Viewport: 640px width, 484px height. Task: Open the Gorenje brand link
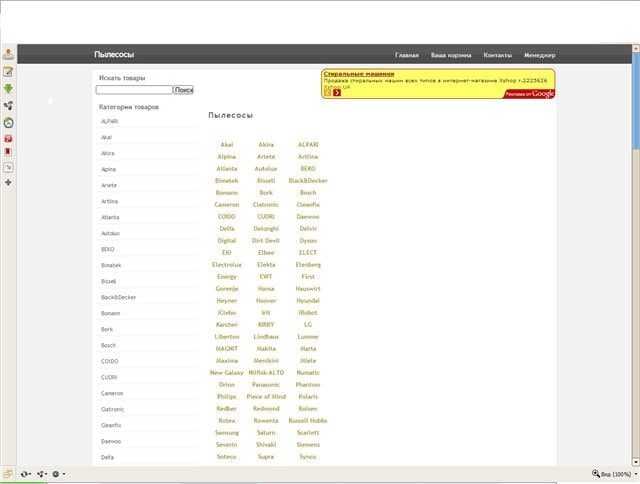227,289
